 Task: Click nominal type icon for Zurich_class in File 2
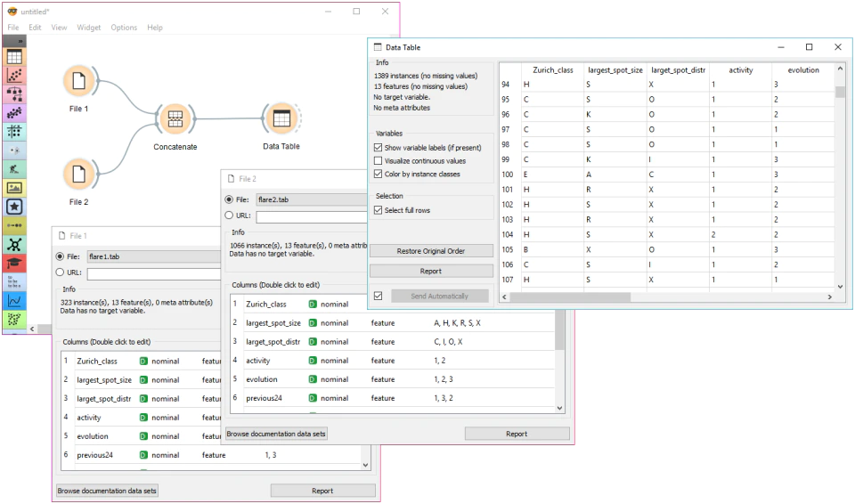pos(313,305)
